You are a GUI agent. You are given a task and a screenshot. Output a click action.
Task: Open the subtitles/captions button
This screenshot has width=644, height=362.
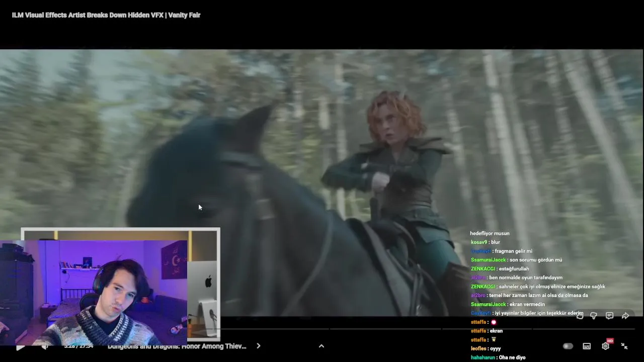pyautogui.click(x=587, y=346)
